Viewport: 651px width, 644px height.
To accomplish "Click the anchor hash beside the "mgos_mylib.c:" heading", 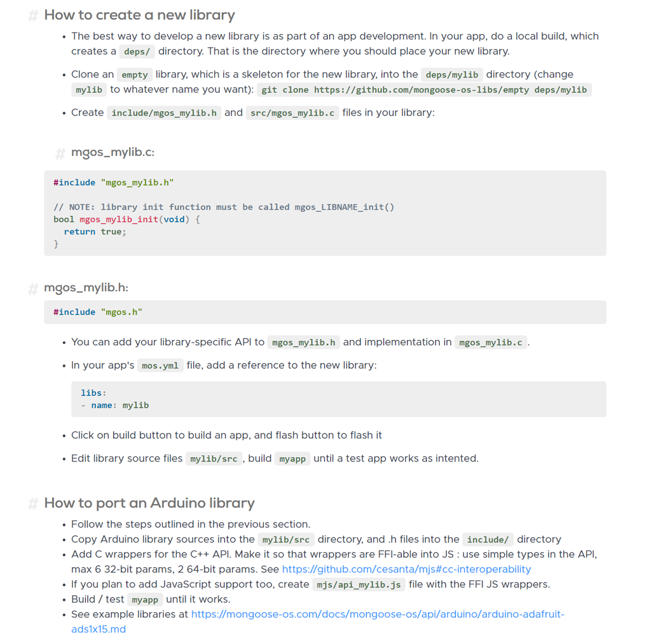I will coord(60,153).
